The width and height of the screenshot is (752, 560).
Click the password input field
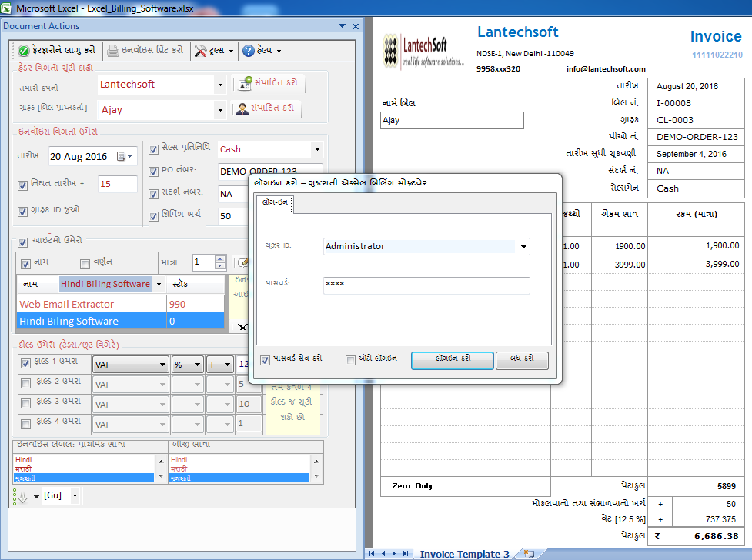pyautogui.click(x=426, y=285)
